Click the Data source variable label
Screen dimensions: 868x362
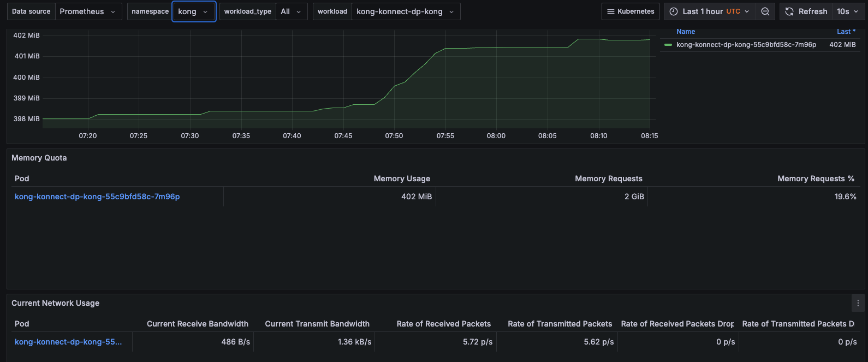[31, 11]
